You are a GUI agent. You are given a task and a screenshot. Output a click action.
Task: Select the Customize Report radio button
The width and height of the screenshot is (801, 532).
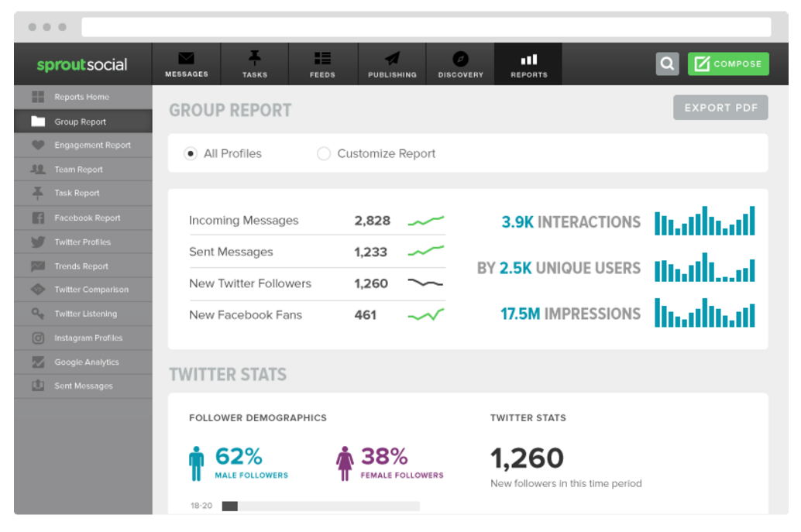click(x=323, y=153)
